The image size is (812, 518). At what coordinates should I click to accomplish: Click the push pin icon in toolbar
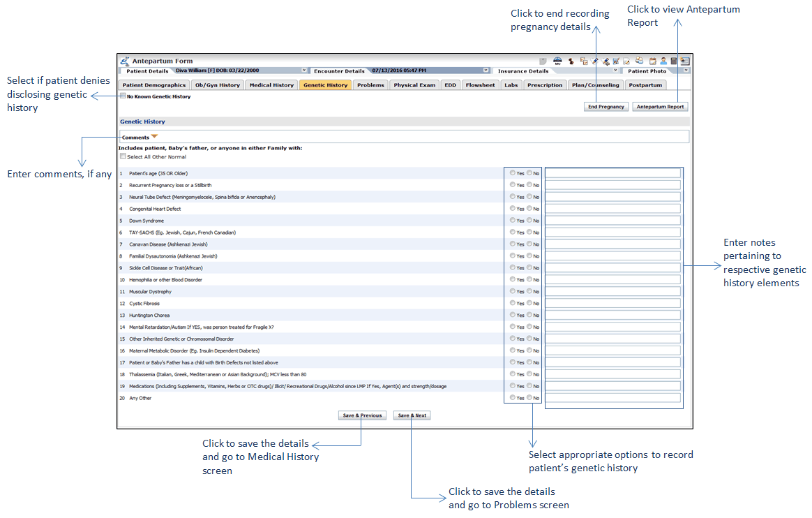(x=571, y=61)
